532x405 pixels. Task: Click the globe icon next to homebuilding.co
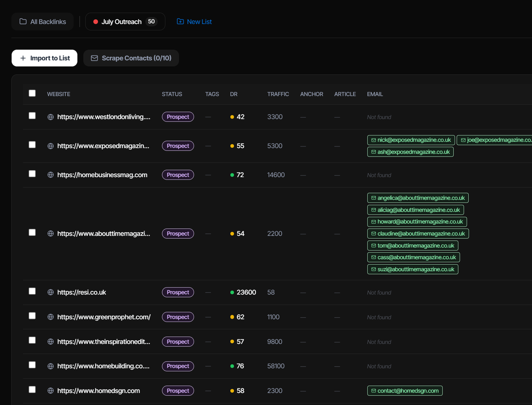coord(51,366)
